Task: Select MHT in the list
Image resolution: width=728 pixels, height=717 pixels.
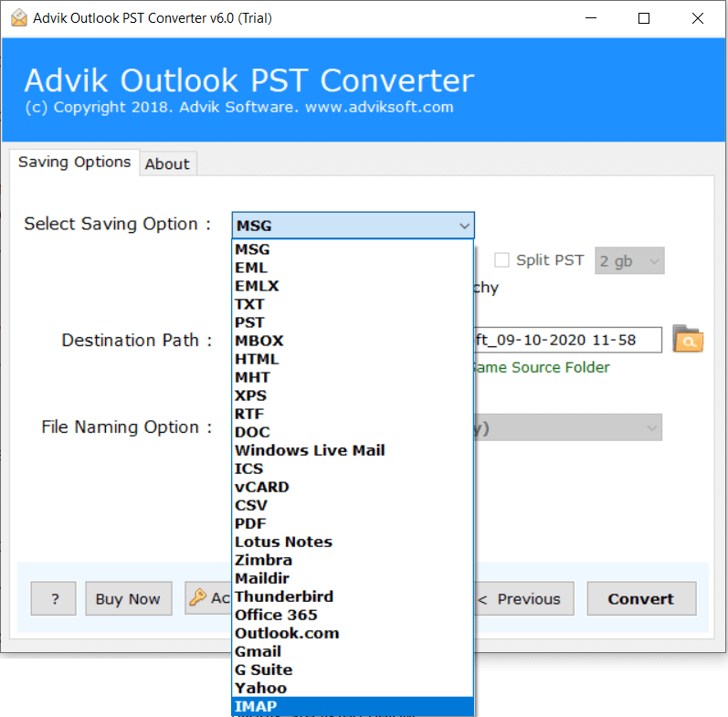Action: click(x=353, y=377)
